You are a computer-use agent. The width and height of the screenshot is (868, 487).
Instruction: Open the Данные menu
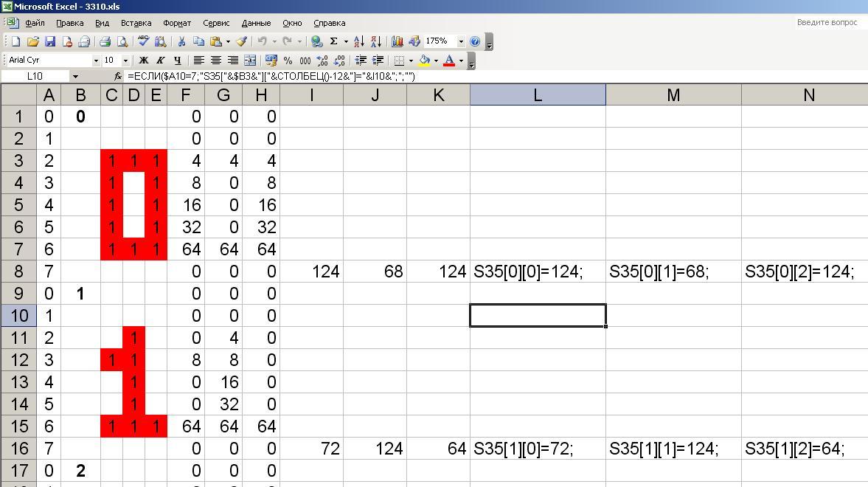pos(257,24)
